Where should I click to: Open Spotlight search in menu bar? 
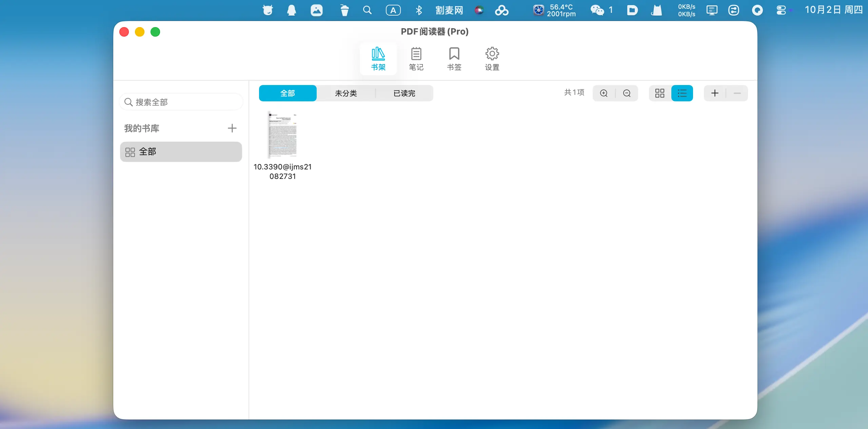[x=367, y=10]
